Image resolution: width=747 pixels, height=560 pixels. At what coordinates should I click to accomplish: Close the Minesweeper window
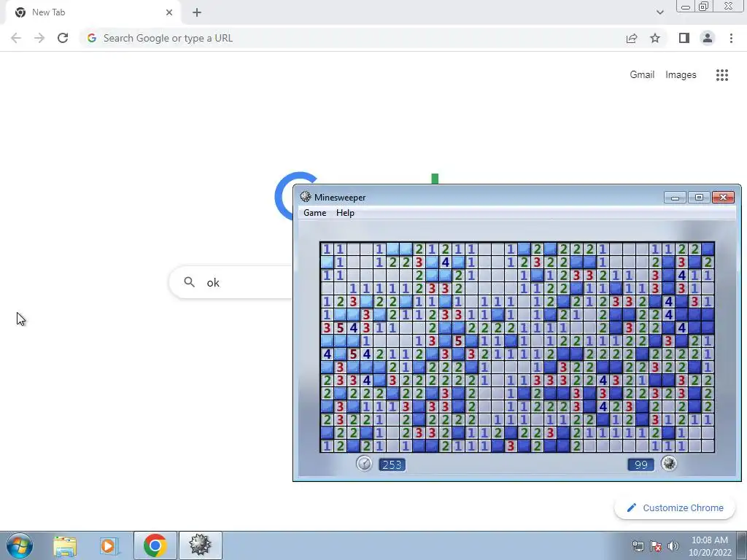tap(723, 197)
